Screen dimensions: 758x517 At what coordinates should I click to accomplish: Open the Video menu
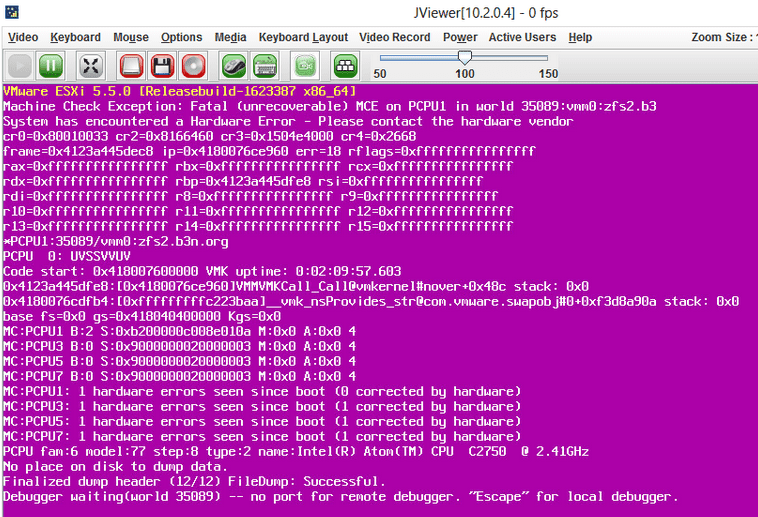tap(23, 37)
